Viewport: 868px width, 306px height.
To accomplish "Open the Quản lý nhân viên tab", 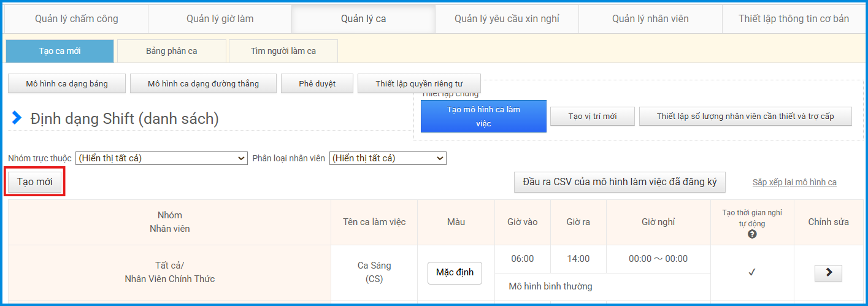I will 650,19.
